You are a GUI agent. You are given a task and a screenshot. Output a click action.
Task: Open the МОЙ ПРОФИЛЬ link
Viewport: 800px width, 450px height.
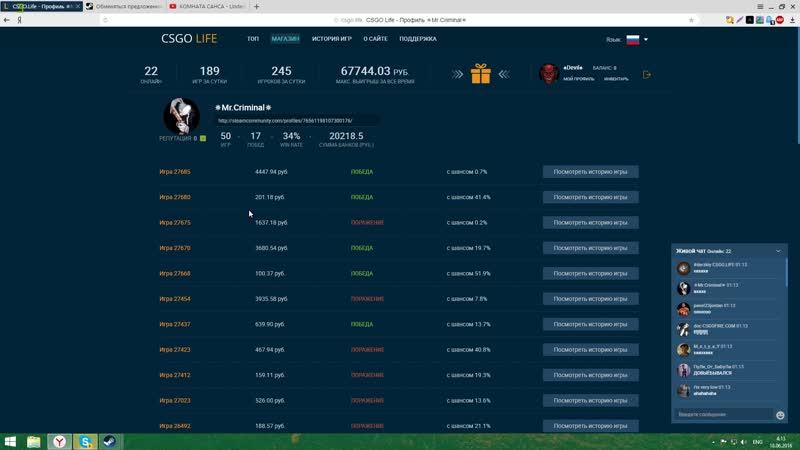[579, 79]
